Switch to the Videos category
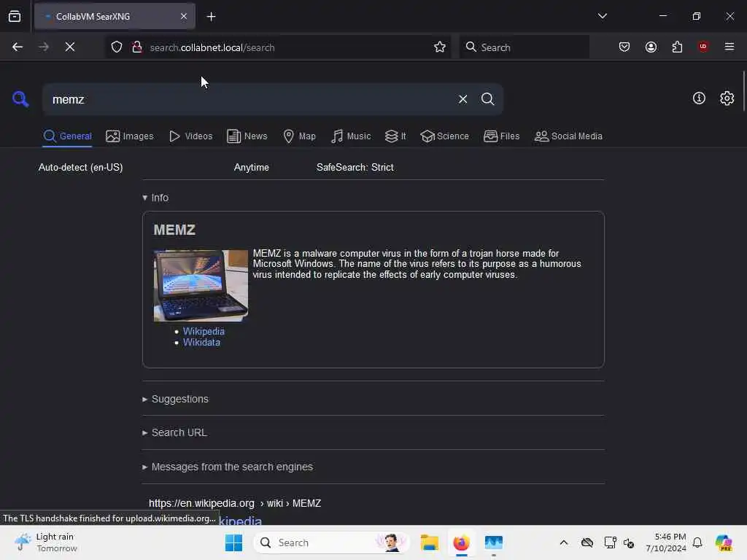Image resolution: width=747 pixels, height=560 pixels. click(x=190, y=136)
